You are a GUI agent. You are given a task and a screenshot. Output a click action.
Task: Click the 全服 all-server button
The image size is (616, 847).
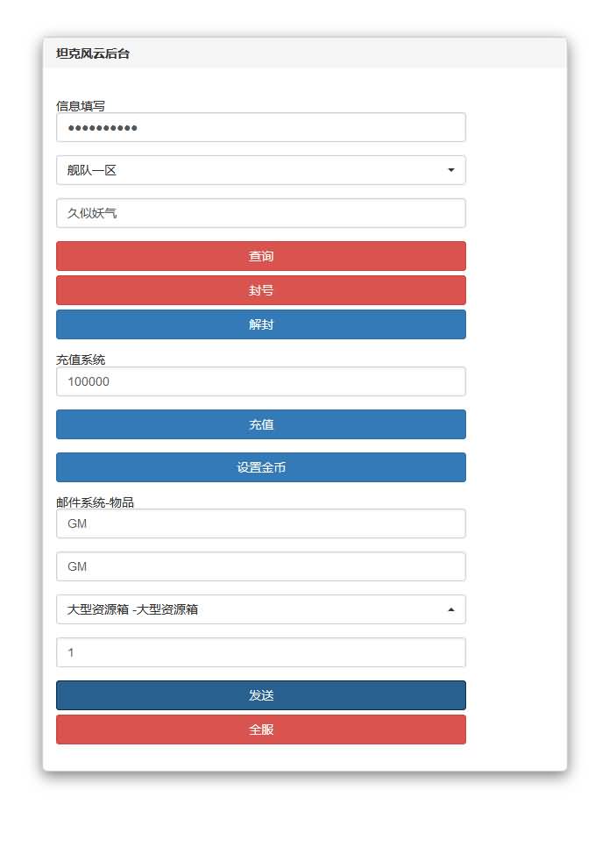(260, 729)
